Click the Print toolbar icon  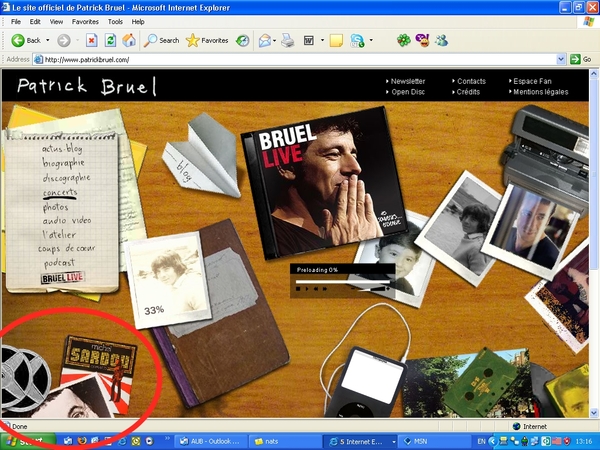tap(288, 40)
